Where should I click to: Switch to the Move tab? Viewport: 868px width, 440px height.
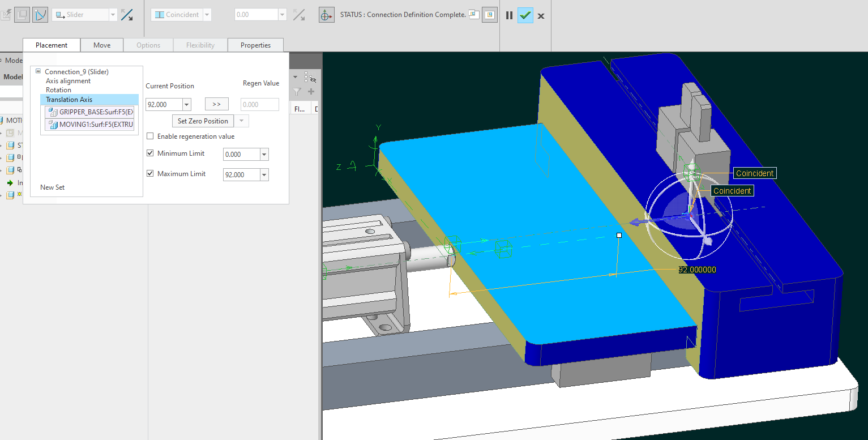point(102,45)
